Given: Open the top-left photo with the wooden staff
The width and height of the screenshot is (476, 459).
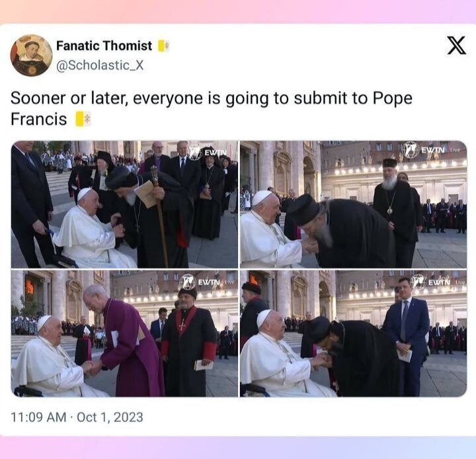Looking at the screenshot, I should click(x=124, y=204).
